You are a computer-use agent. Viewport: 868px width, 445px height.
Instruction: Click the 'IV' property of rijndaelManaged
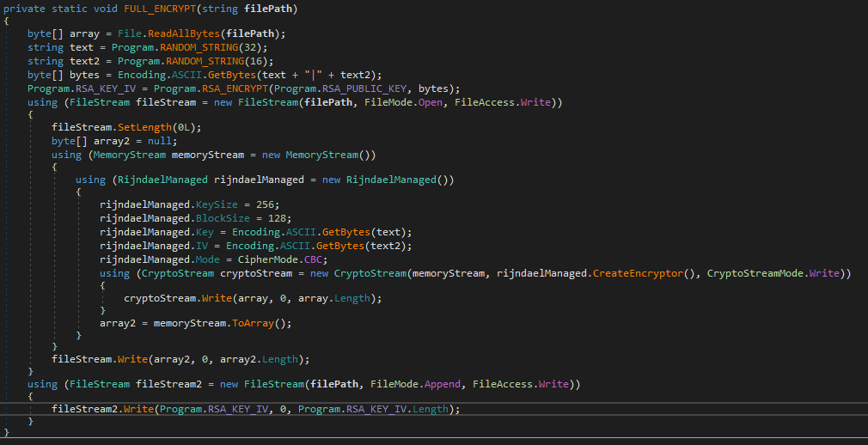[202, 246]
